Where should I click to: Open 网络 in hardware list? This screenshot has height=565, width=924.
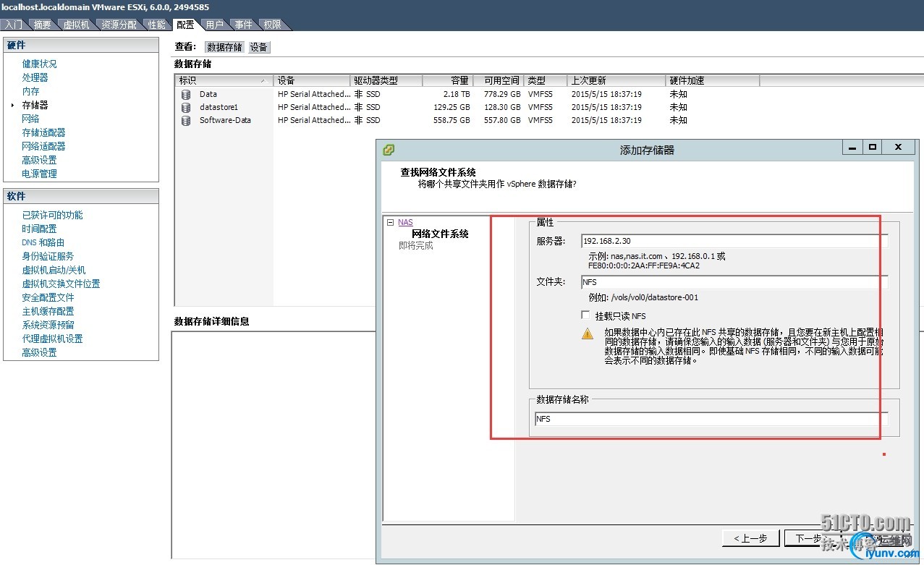pyautogui.click(x=30, y=119)
